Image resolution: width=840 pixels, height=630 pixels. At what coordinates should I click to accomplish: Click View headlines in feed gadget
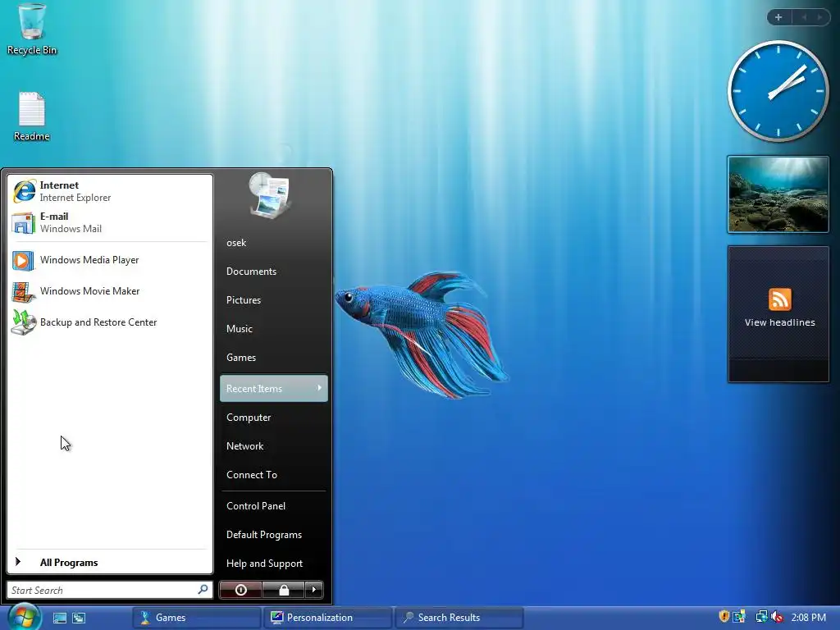coord(779,322)
